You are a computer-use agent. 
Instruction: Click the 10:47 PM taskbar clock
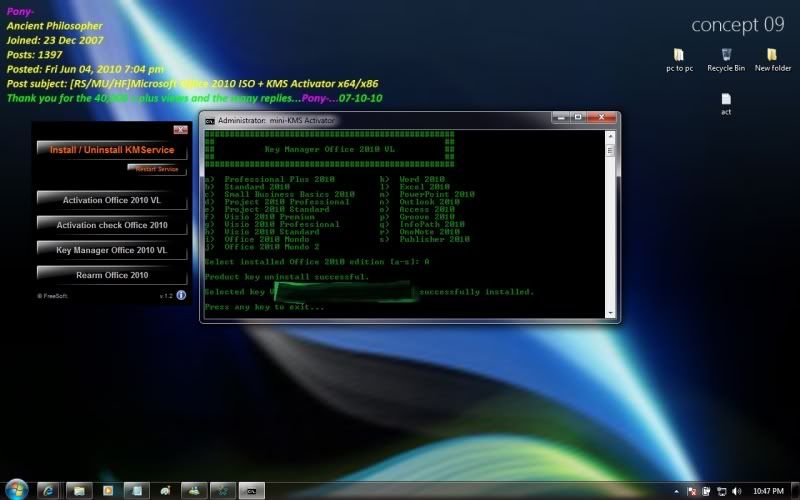click(768, 491)
